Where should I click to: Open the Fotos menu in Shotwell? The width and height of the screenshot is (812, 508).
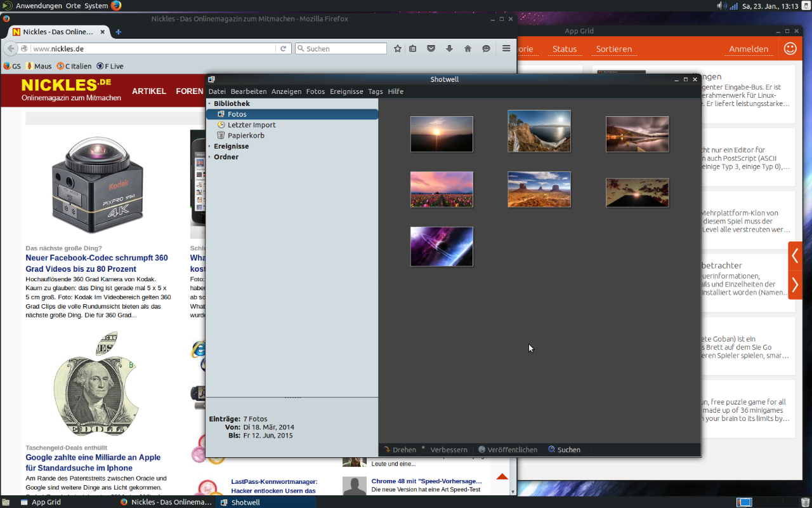point(315,91)
